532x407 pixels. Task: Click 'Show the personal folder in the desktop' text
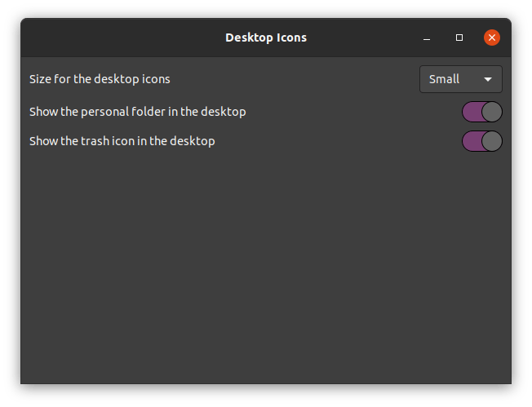coord(137,112)
